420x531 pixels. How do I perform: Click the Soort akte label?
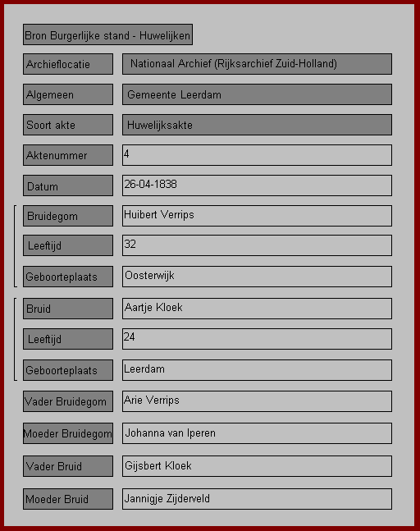(x=68, y=125)
